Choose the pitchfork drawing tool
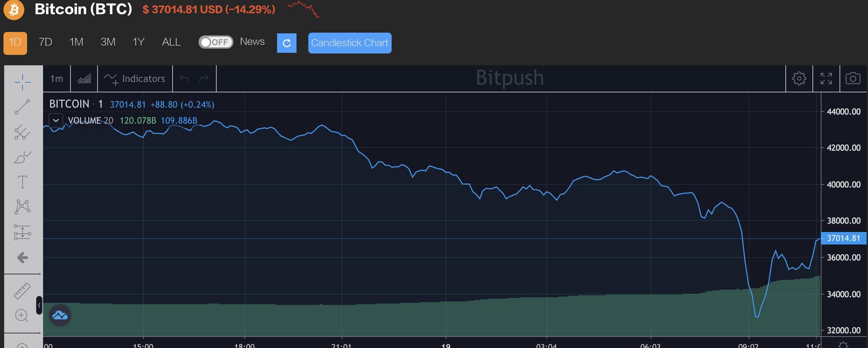The width and height of the screenshot is (868, 348). coord(23,132)
